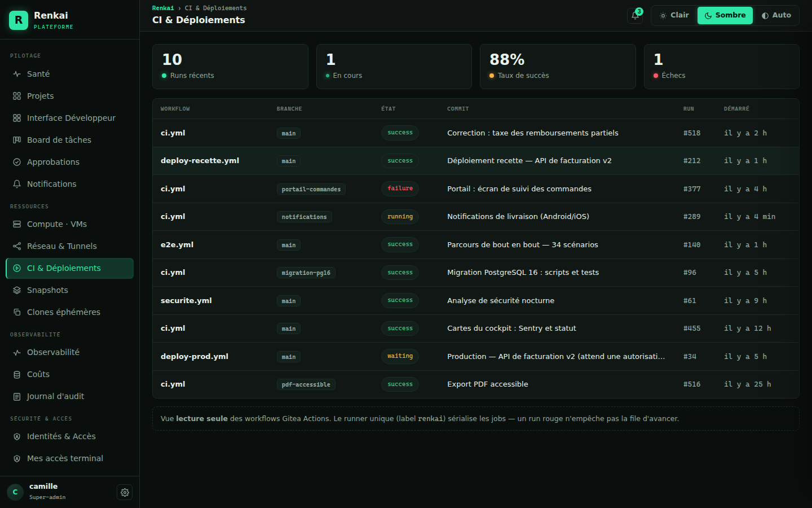The image size is (812, 508).
Task: Click the Observabilité activity icon
Action: 17,352
